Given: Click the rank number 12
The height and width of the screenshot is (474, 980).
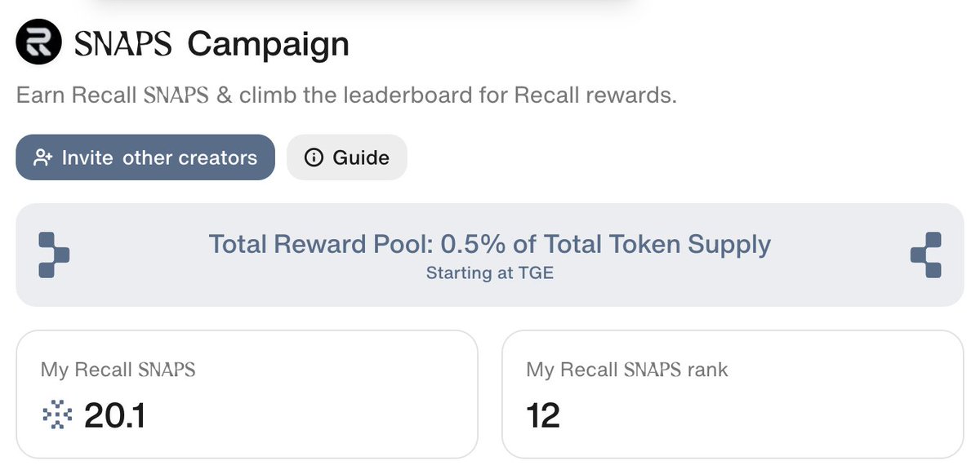Looking at the screenshot, I should (543, 416).
